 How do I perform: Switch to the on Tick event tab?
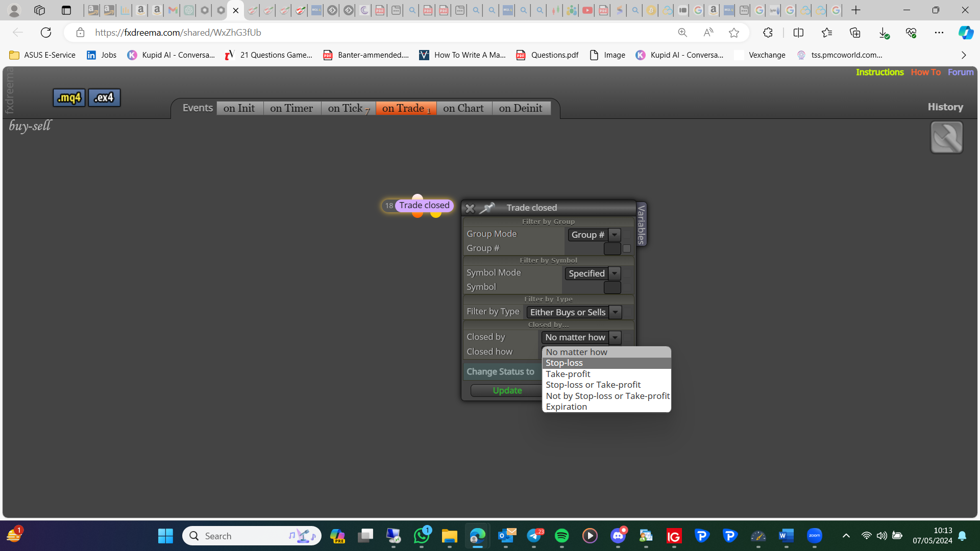click(349, 108)
